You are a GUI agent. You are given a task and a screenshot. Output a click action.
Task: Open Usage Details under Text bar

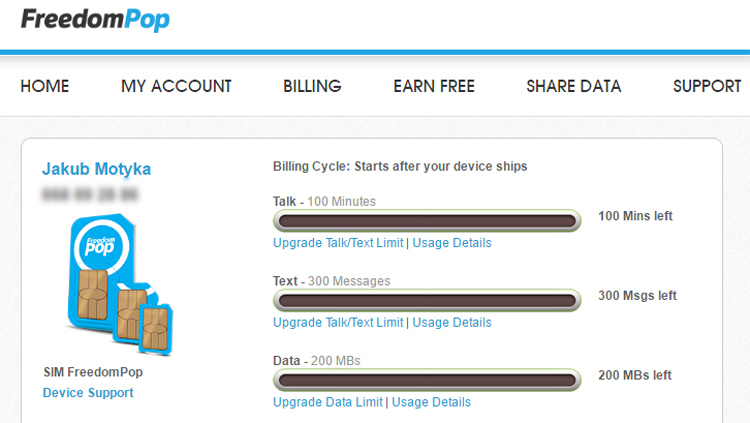tap(452, 323)
